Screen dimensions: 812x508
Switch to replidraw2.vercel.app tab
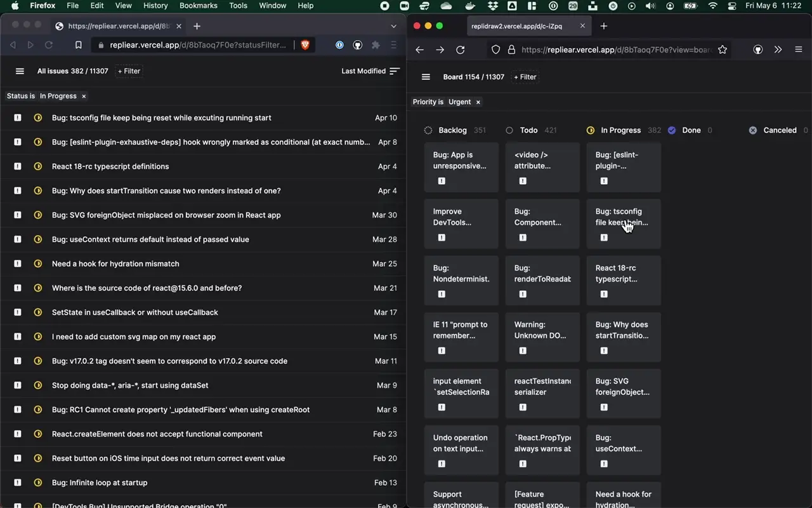[x=522, y=26]
